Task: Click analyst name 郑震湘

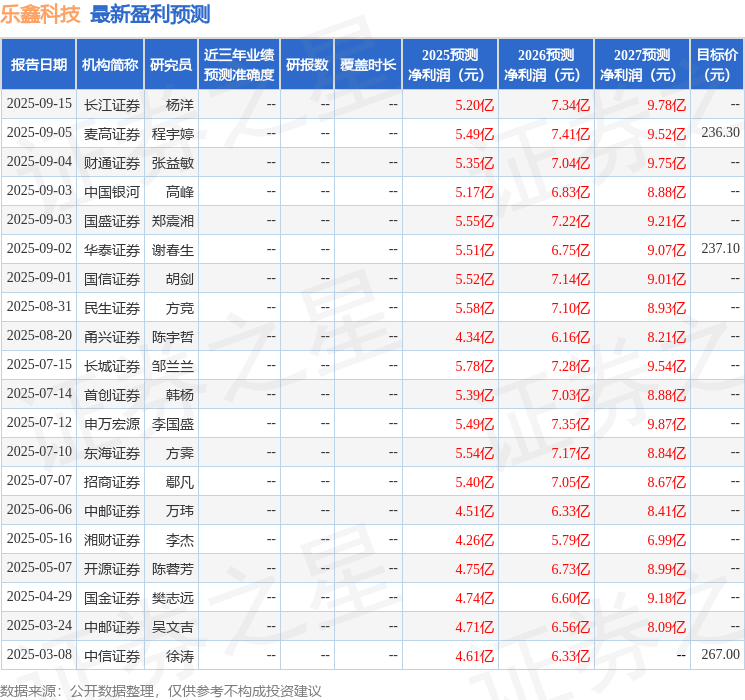Action: click(173, 221)
